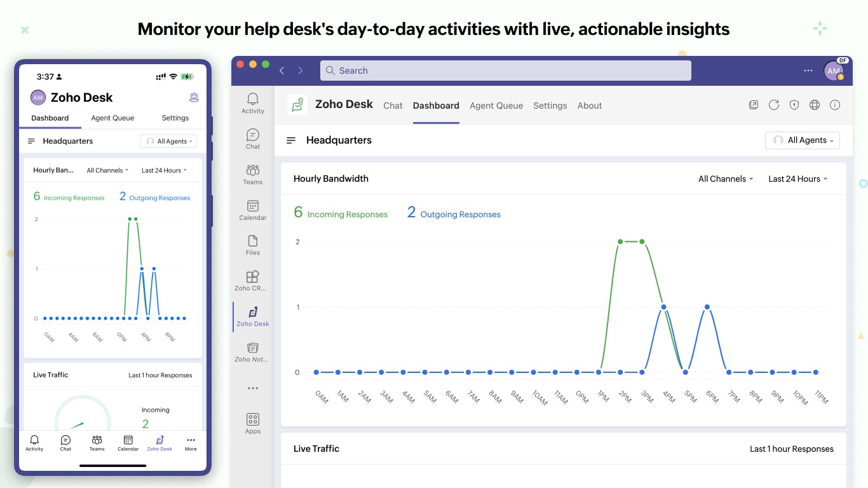
Task: Click desktop Live Traffic heading
Action: click(x=316, y=449)
